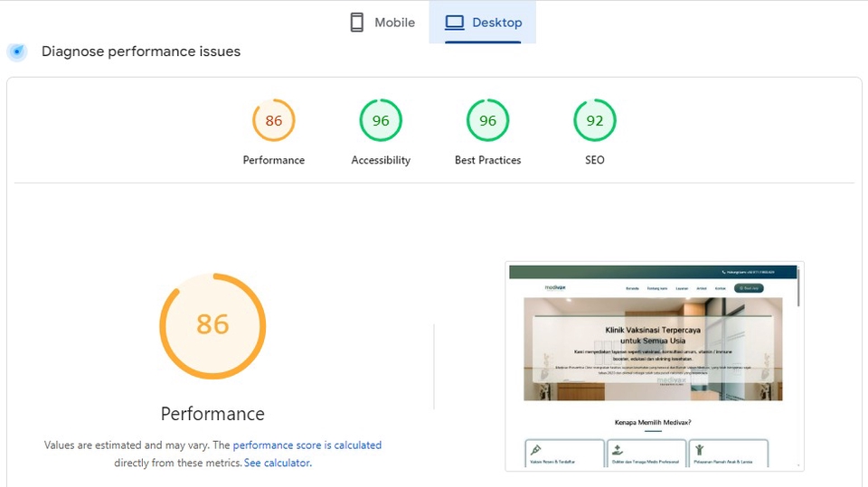The width and height of the screenshot is (868, 487).
Task: Switch to the Desktop tab
Action: click(483, 23)
